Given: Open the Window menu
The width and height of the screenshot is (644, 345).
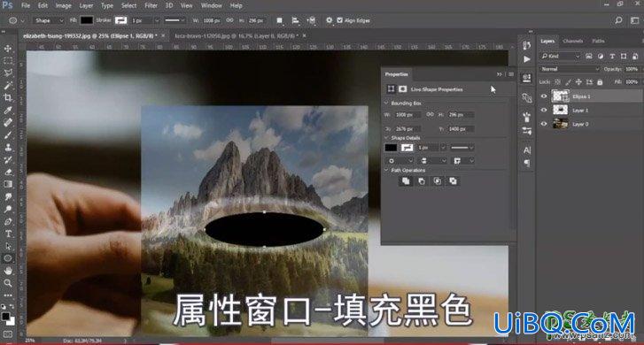Looking at the screenshot, I should (212, 5).
